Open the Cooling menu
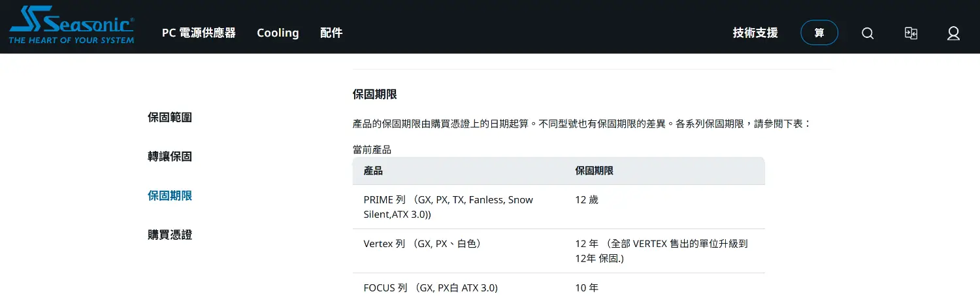 tap(278, 33)
